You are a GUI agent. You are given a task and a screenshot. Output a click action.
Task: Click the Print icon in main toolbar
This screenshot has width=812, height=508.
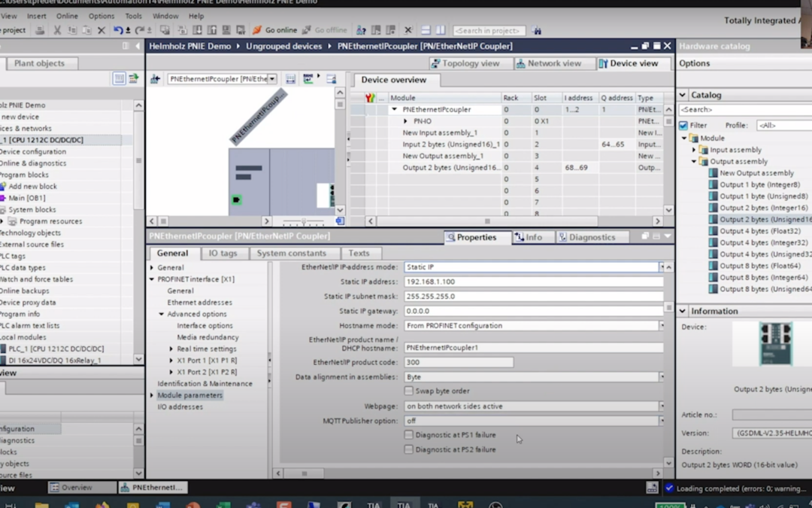pyautogui.click(x=39, y=30)
